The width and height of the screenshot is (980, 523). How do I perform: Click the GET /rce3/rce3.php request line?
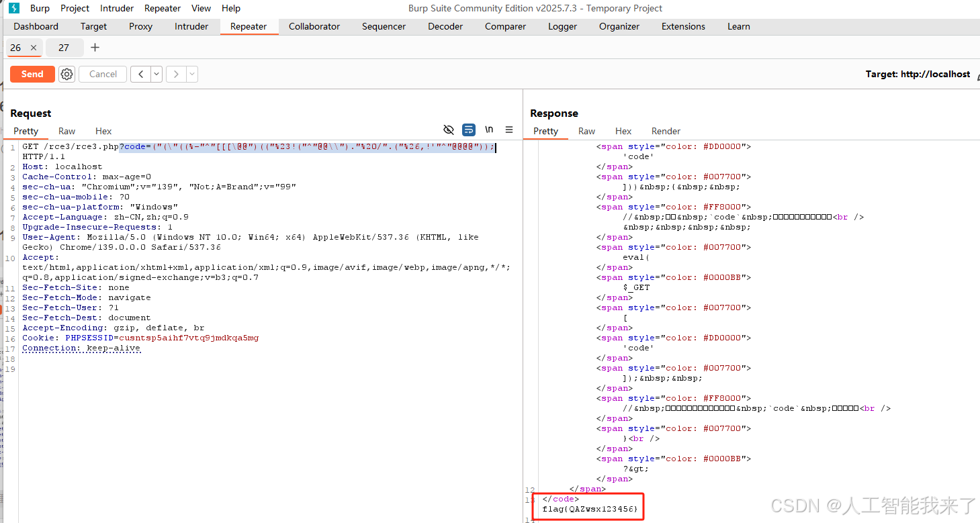coord(259,146)
